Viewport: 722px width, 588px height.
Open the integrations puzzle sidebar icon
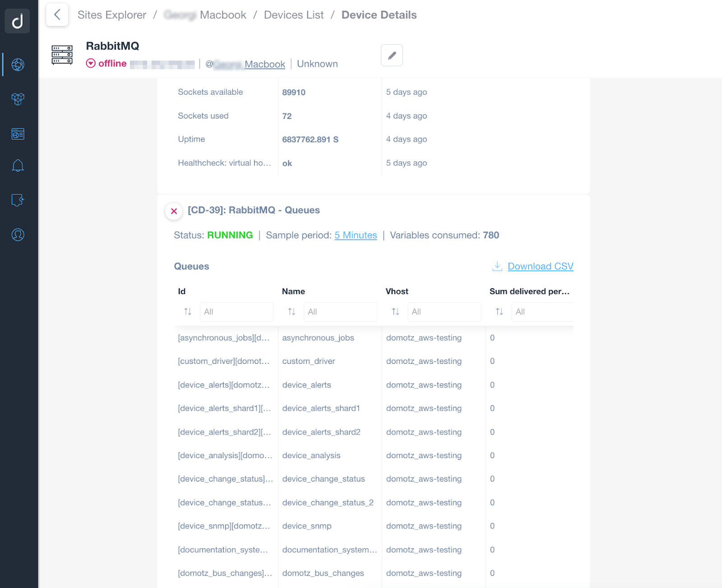(18, 200)
